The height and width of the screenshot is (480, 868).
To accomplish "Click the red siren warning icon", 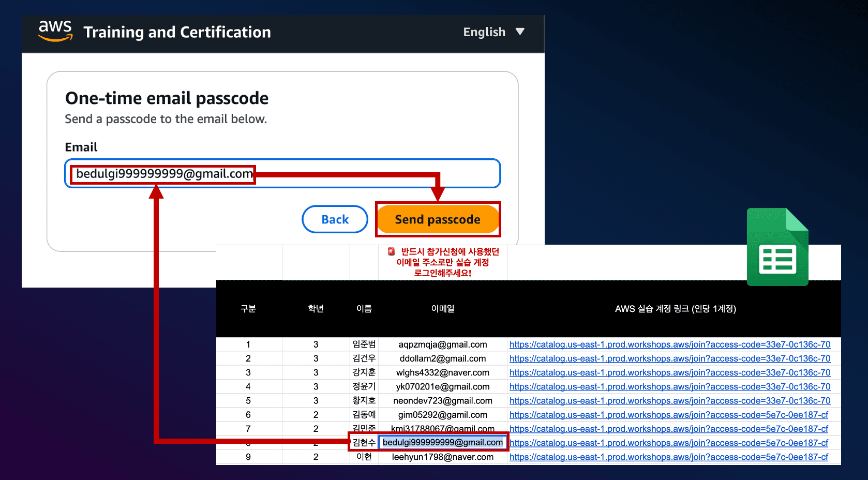I will click(392, 251).
